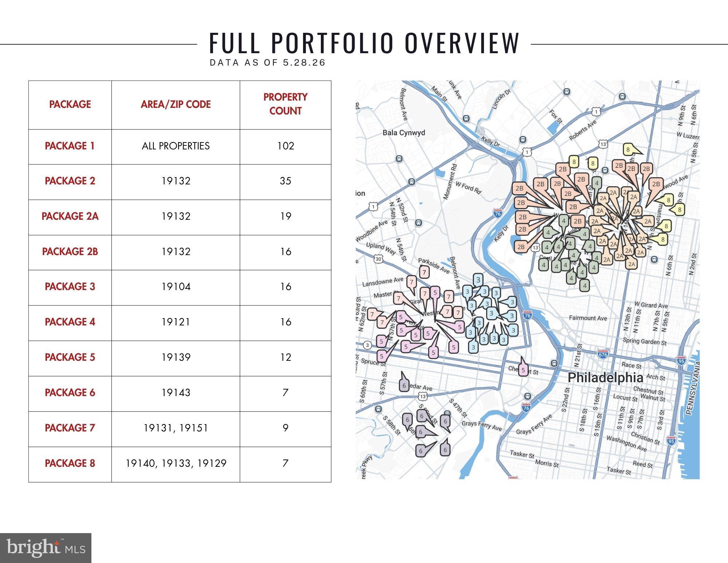Click the count 19 in Package 2A row

click(x=286, y=216)
